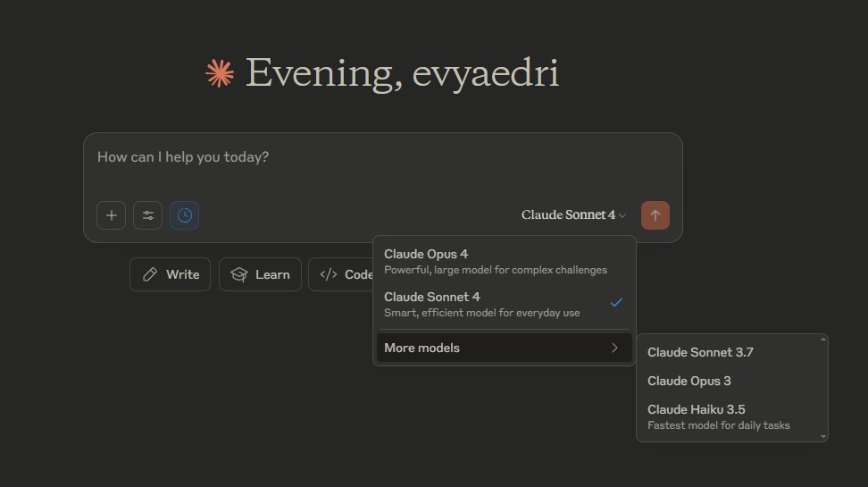Expand the More models submenu

(x=504, y=348)
